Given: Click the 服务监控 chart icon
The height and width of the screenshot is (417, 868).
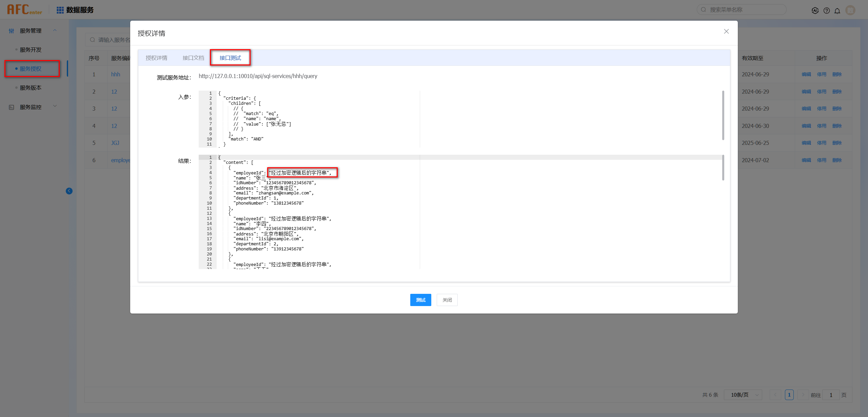Looking at the screenshot, I should coord(12,107).
